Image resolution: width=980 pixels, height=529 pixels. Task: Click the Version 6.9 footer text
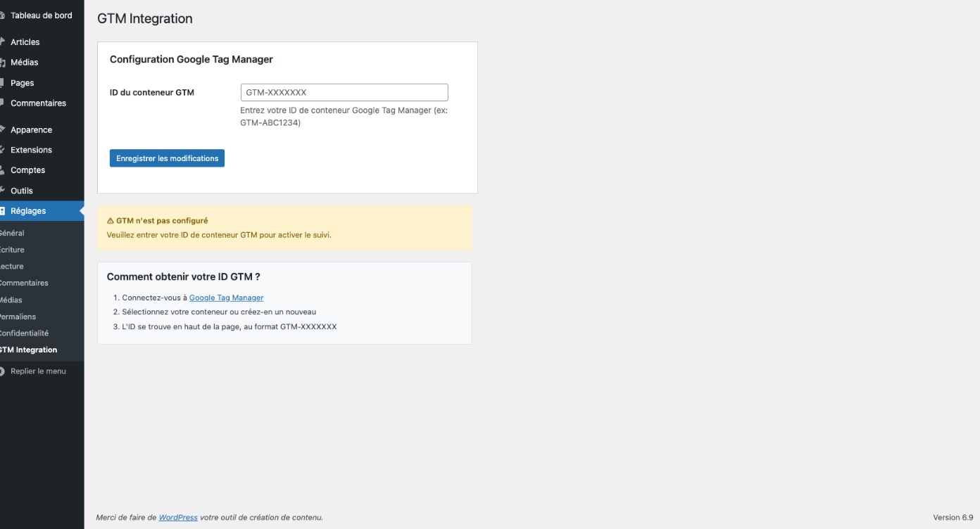tap(953, 517)
